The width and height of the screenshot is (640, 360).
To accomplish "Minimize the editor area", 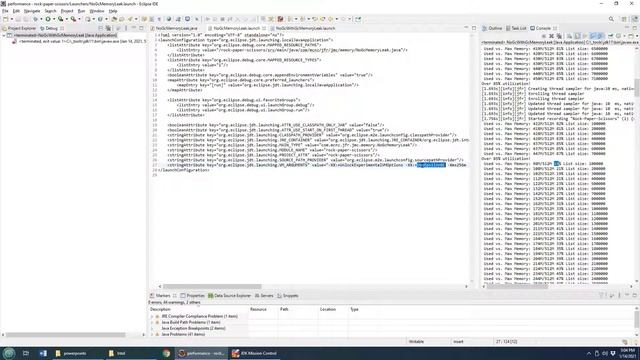I will pyautogui.click(x=466, y=28).
